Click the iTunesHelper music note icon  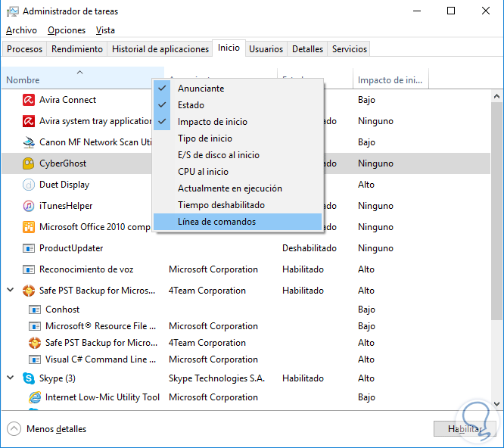tap(29, 206)
